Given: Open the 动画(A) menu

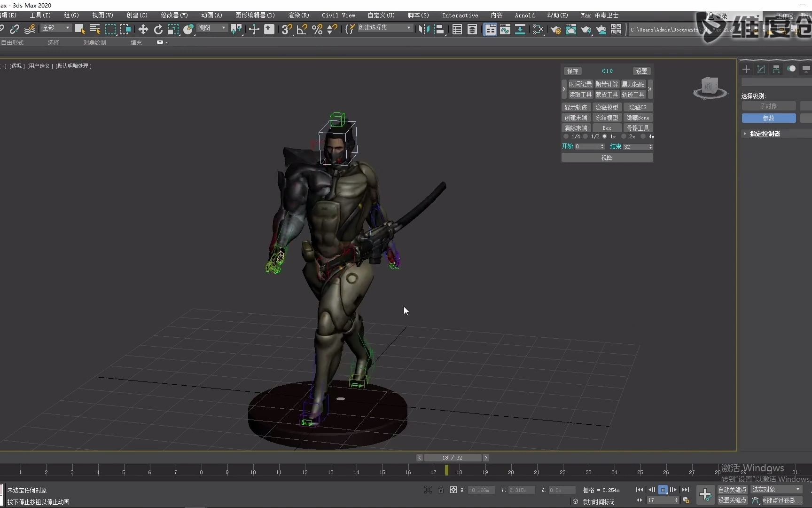Looking at the screenshot, I should (211, 15).
